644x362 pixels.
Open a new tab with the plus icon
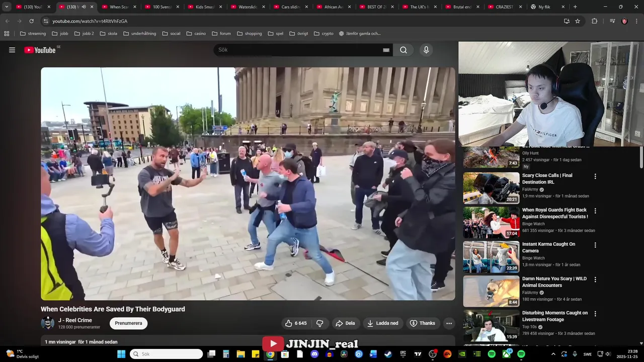(x=575, y=7)
